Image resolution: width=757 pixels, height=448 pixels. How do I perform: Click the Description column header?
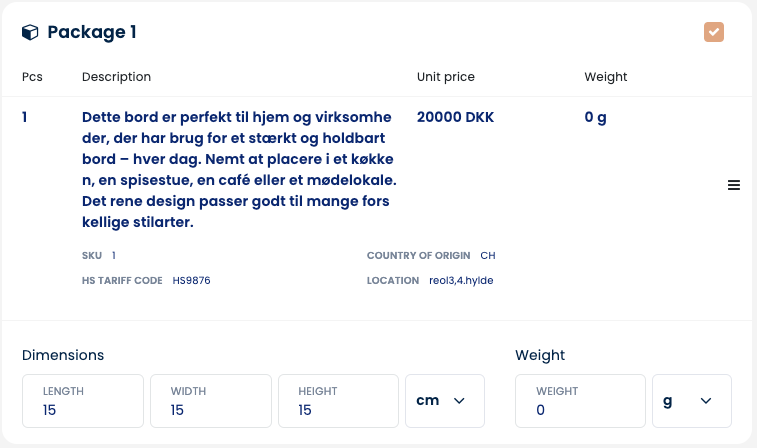click(116, 77)
